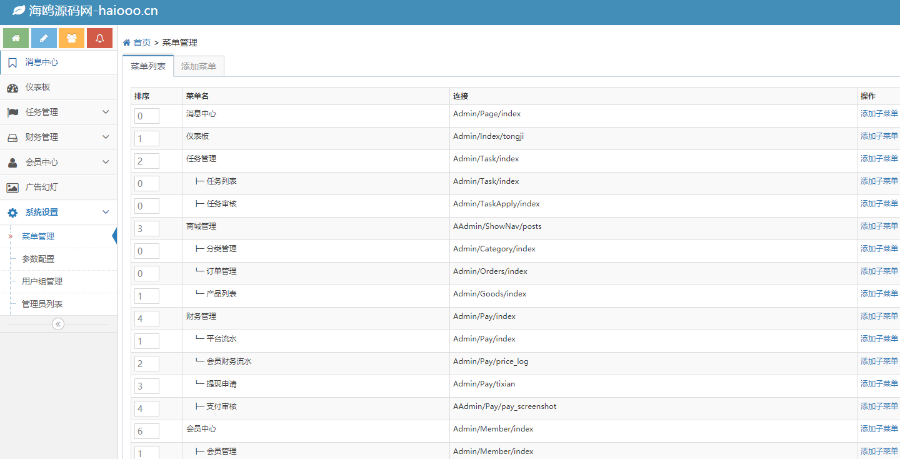
Task: Open 参数配置 in the sidebar submenu
Action: coord(38,258)
